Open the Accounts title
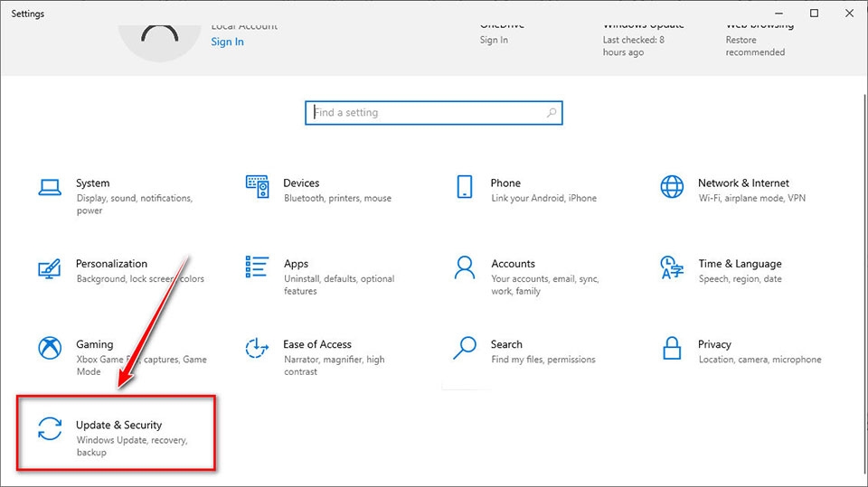868x487 pixels. (x=514, y=264)
